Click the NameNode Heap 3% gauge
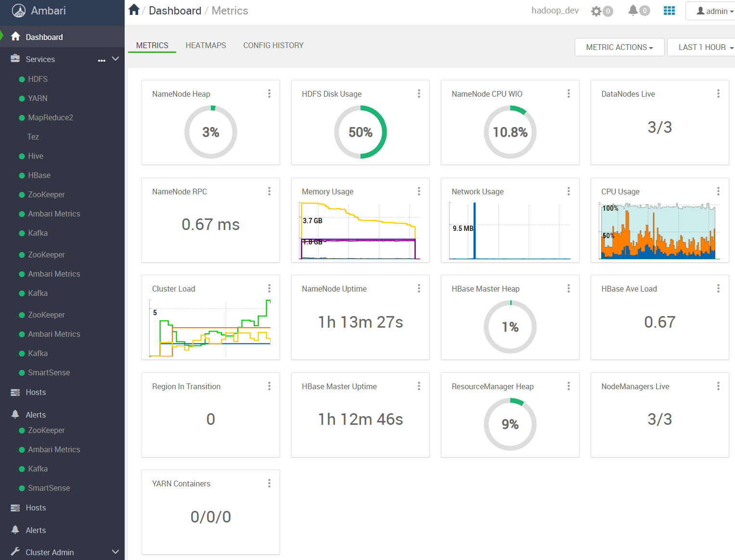This screenshot has width=735, height=560. point(211,132)
